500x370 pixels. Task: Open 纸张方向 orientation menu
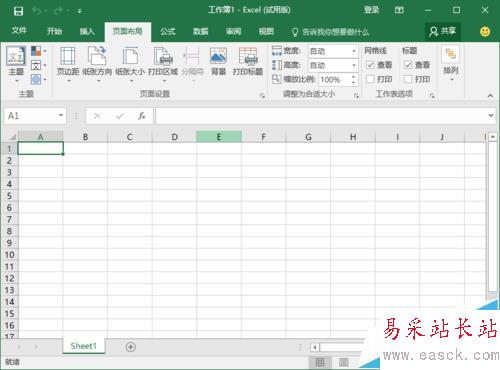click(x=97, y=65)
